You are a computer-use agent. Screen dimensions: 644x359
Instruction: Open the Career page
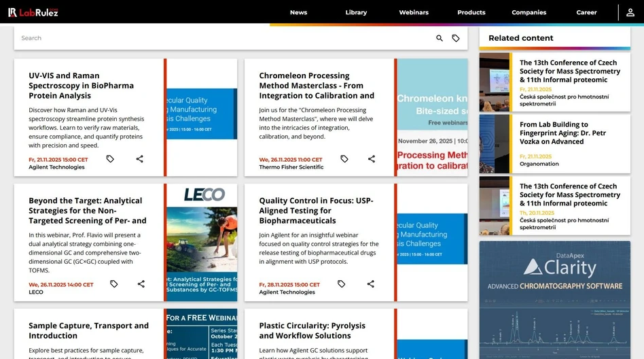586,12
